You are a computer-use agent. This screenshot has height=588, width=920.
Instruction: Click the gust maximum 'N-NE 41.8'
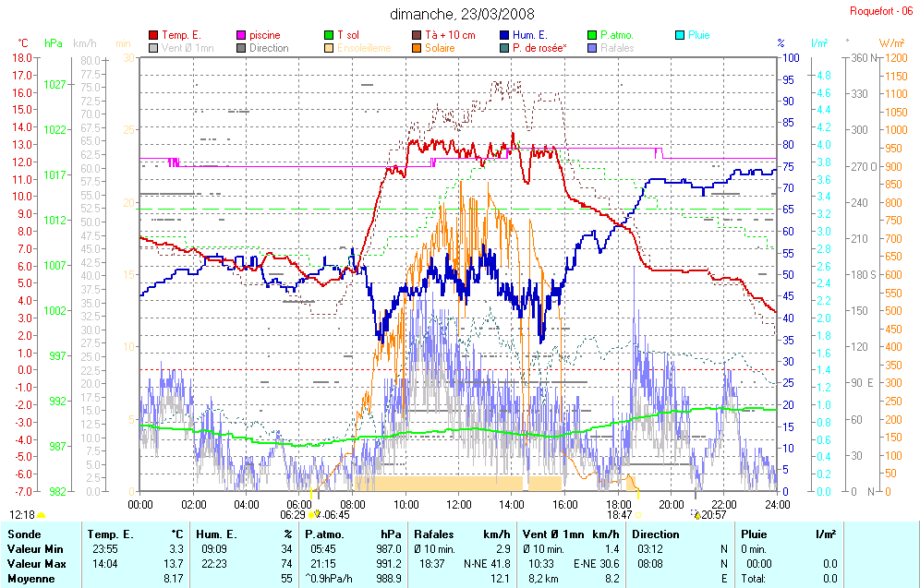tap(487, 564)
